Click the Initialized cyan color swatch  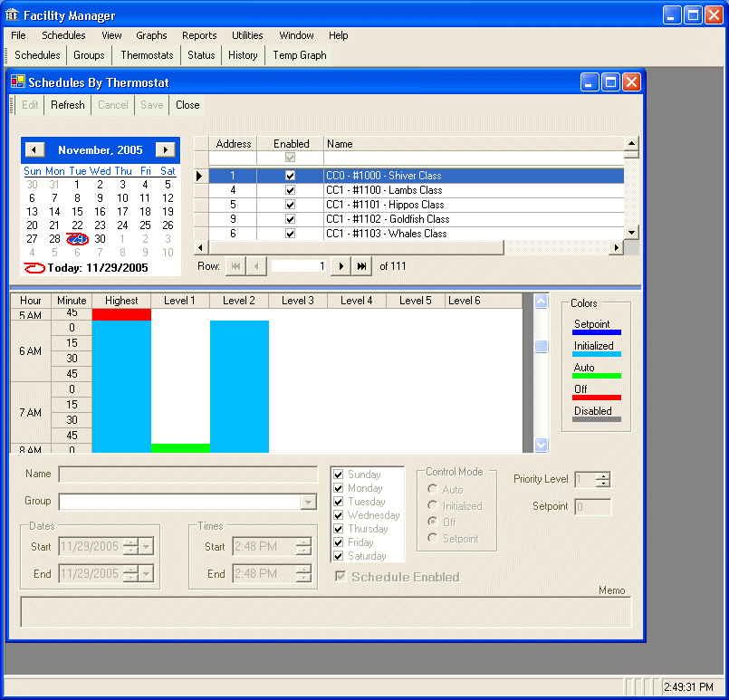[x=597, y=354]
